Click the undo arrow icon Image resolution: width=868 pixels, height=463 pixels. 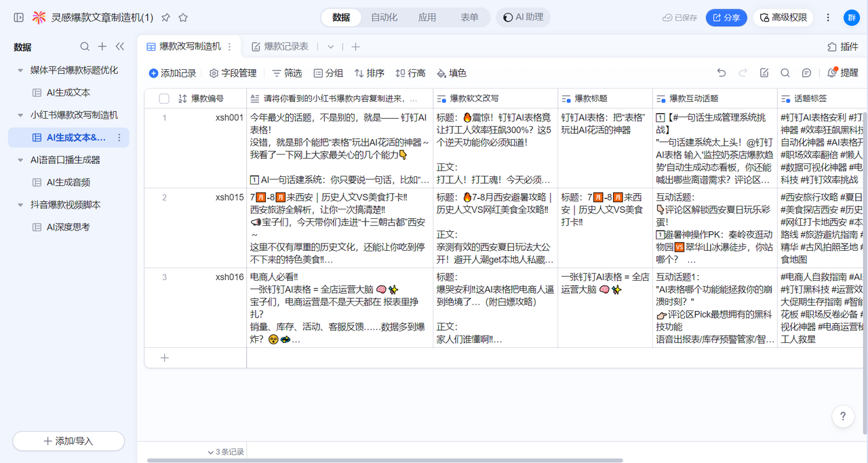(x=722, y=73)
